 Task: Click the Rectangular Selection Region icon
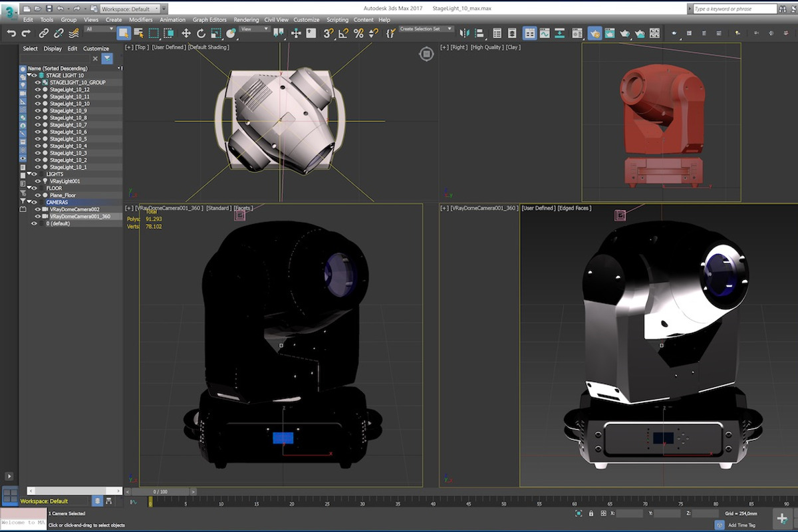pos(154,33)
